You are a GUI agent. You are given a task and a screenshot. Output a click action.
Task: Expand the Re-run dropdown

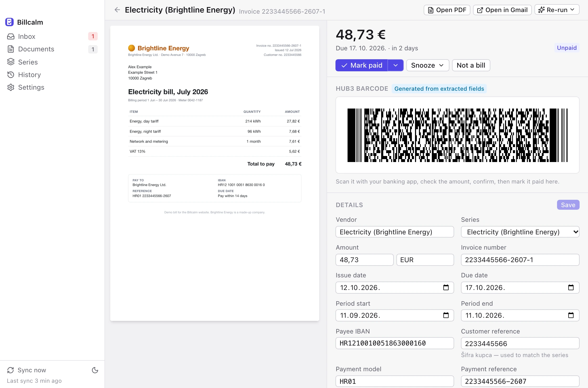coord(557,10)
